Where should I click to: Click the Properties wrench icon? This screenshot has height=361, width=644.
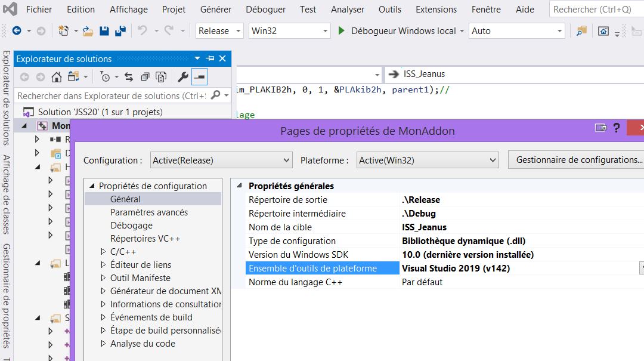pyautogui.click(x=183, y=77)
